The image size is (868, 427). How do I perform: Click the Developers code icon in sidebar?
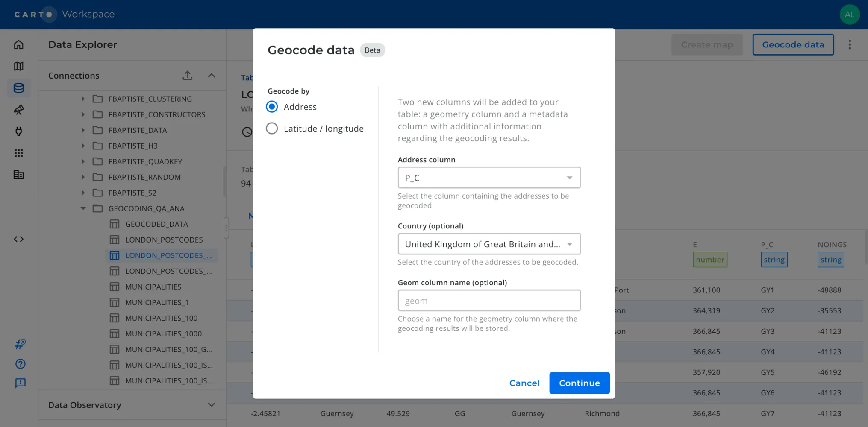[x=19, y=239]
